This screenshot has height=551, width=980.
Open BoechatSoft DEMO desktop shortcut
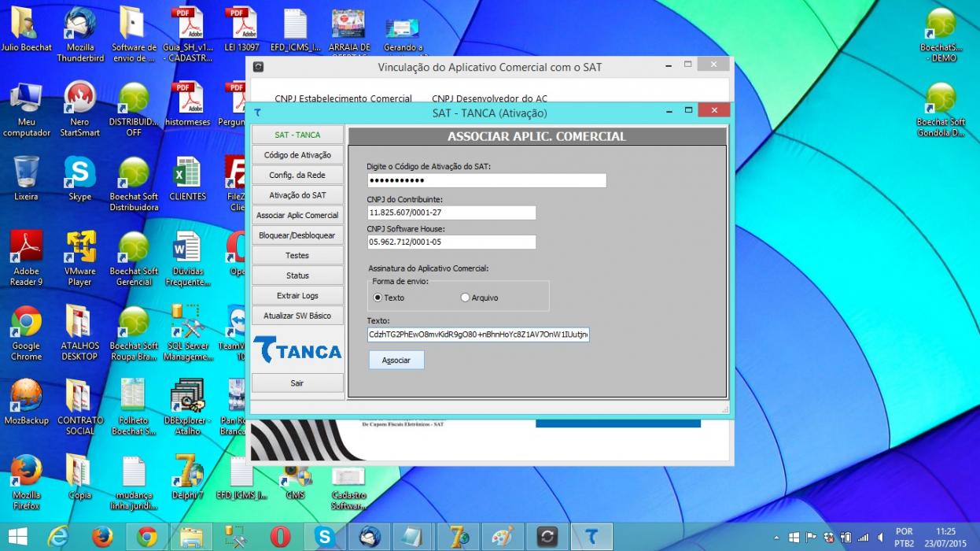pos(941,35)
